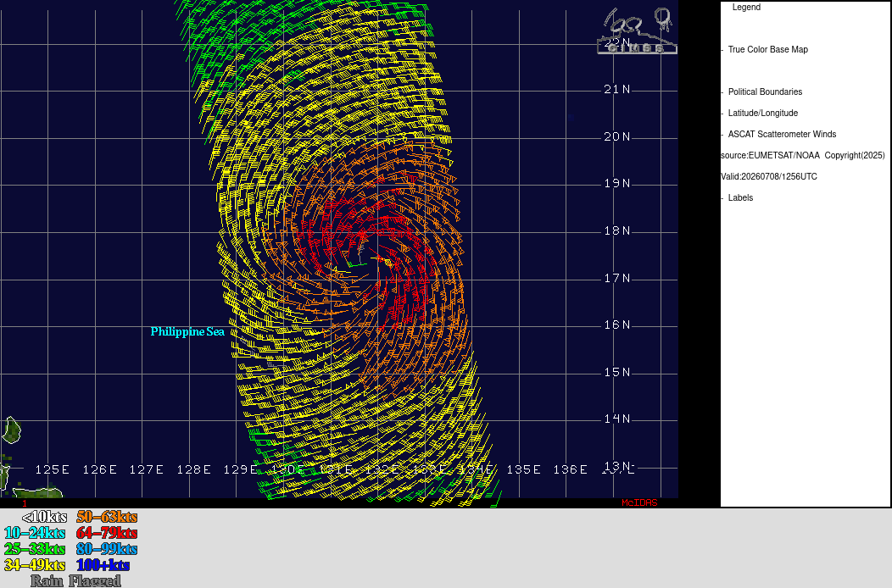The height and width of the screenshot is (588, 892).
Task: Select Political Boundaries legend entry
Action: (x=765, y=92)
